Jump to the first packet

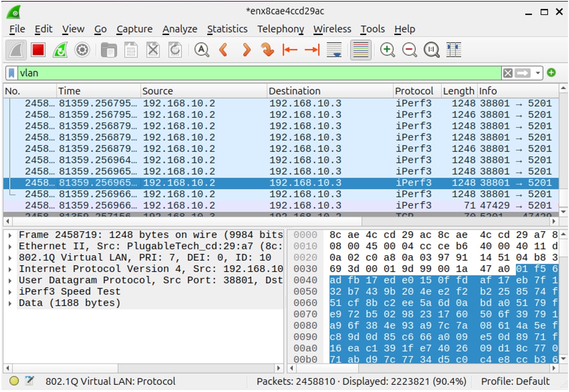[289, 50]
